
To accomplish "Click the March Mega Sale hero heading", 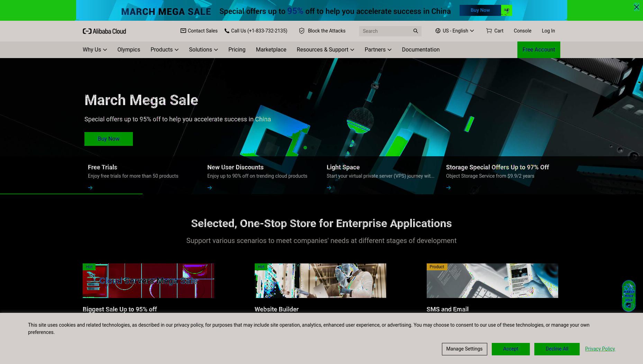I will pos(141,100).
